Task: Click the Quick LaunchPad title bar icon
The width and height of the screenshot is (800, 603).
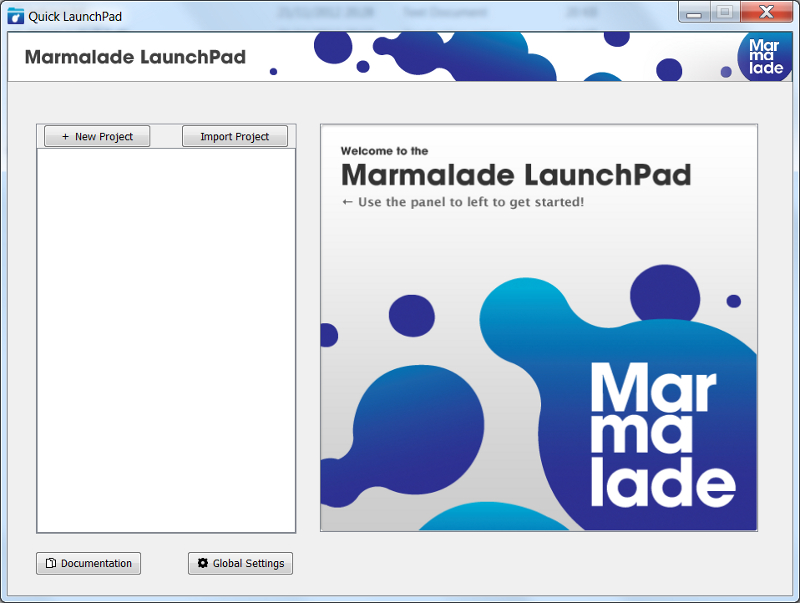Action: coord(16,16)
